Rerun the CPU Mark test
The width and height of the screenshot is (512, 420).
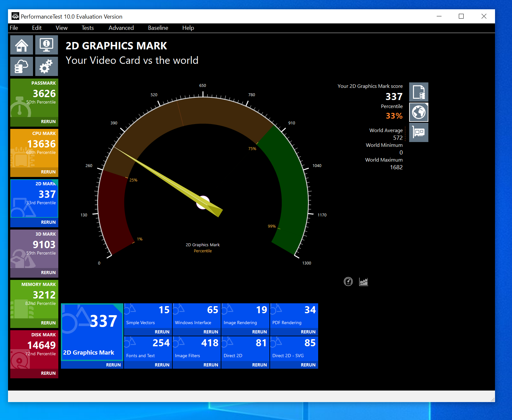(x=48, y=172)
